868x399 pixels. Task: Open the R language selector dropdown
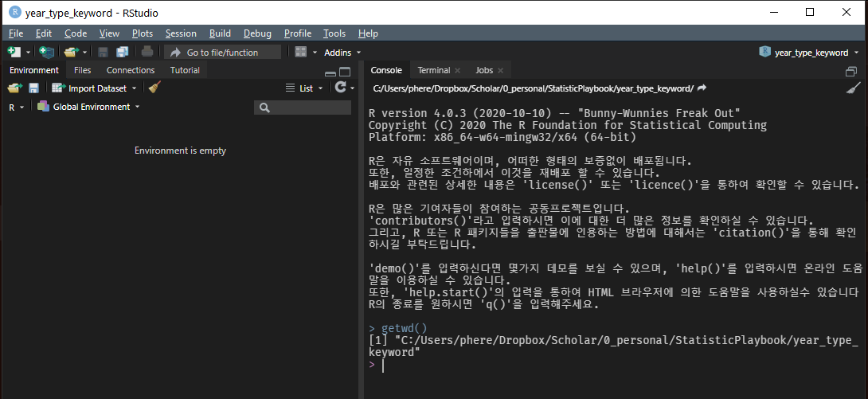click(17, 107)
